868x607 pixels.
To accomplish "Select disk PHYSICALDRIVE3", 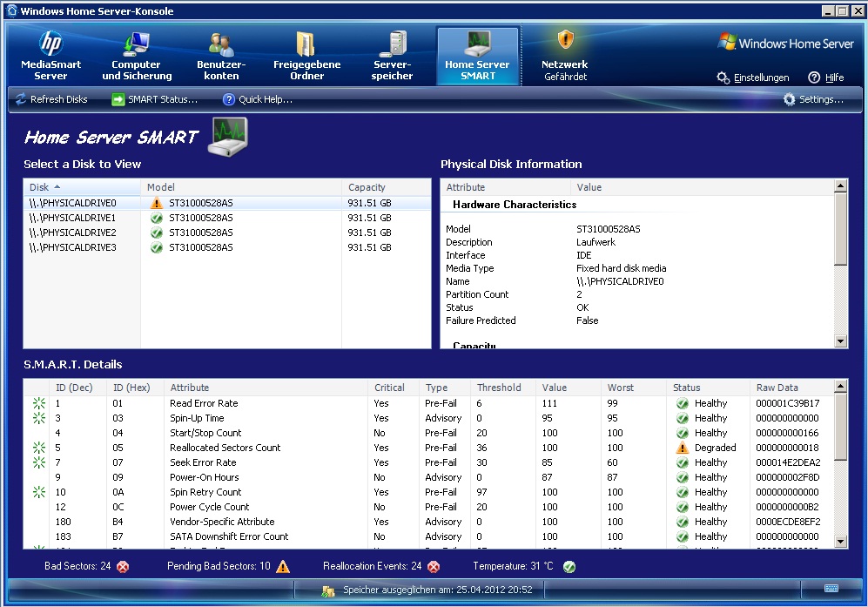I will (x=227, y=247).
